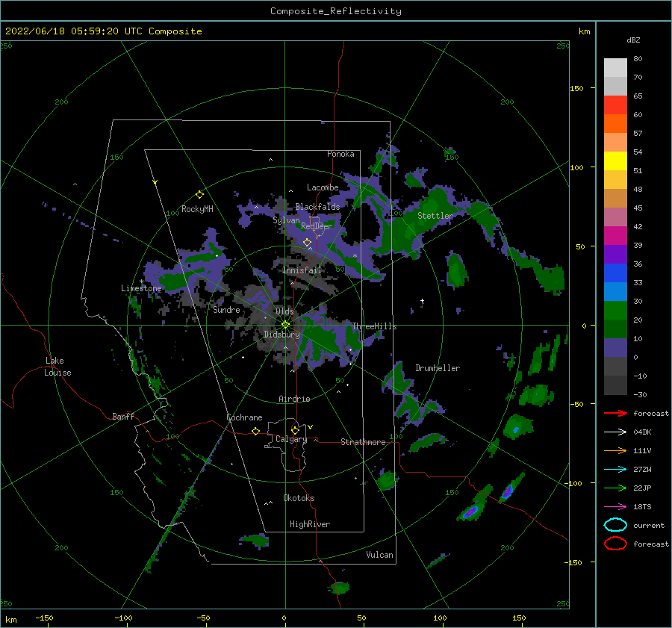Image resolution: width=672 pixels, height=628 pixels.
Task: Select the bright green 30 dBZ swatch
Action: [x=615, y=310]
